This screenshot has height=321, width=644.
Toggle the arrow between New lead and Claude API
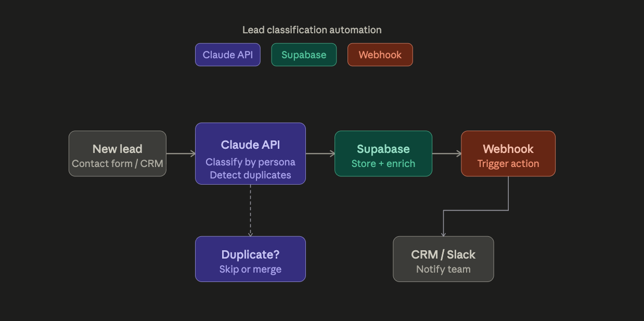(181, 153)
